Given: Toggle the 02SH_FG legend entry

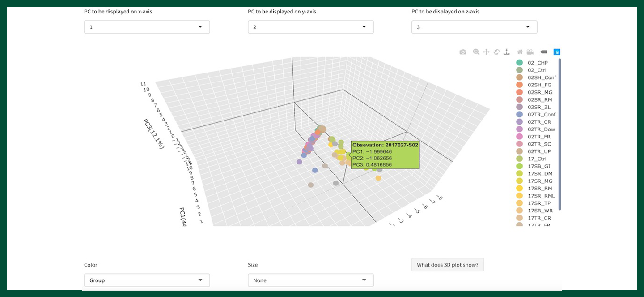Looking at the screenshot, I should tap(534, 85).
